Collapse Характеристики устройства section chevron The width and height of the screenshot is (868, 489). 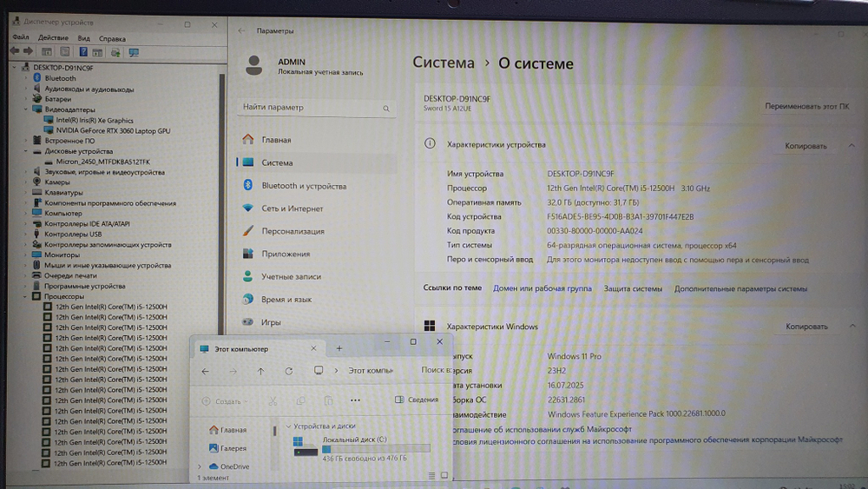[x=847, y=146]
